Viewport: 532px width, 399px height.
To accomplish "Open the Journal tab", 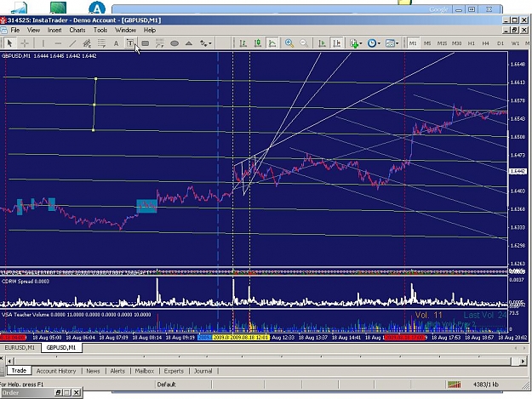I will click(x=203, y=371).
